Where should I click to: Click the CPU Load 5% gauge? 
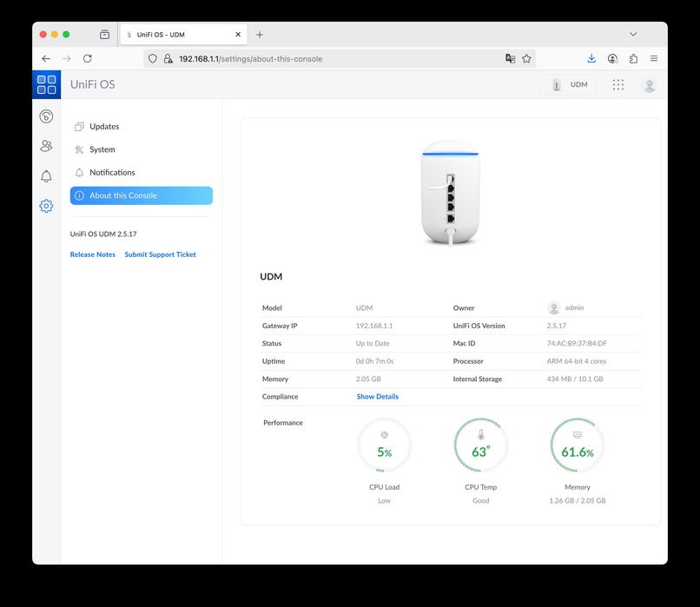click(385, 445)
